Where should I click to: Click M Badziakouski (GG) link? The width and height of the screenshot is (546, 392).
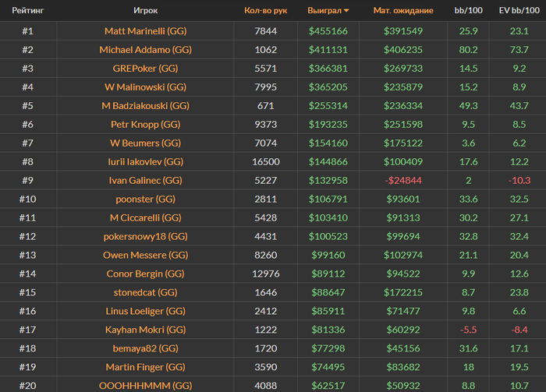[146, 106]
